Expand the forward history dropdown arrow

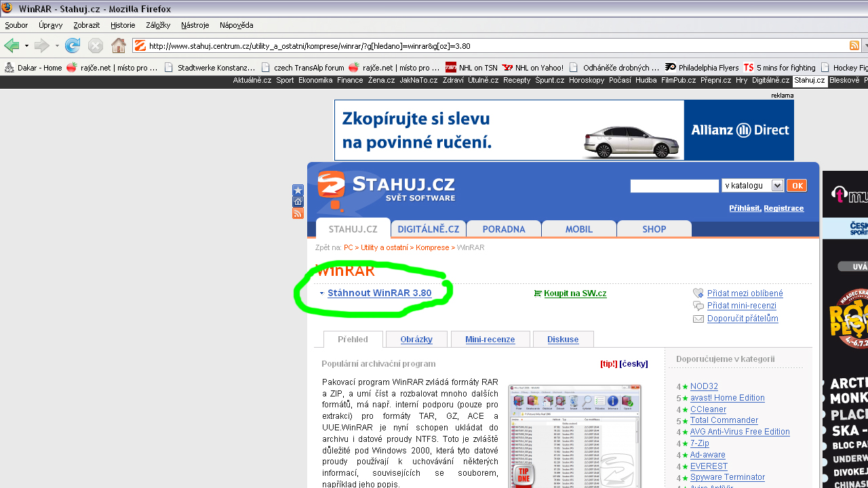(x=57, y=46)
